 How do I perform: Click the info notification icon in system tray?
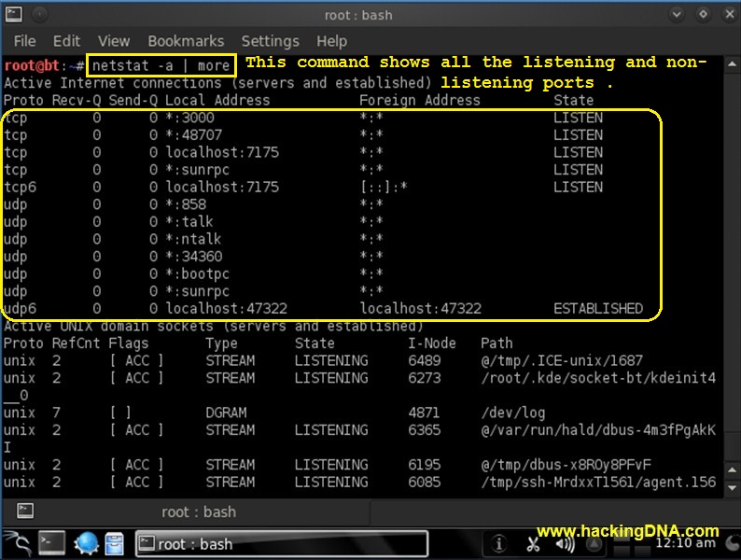pos(498,543)
